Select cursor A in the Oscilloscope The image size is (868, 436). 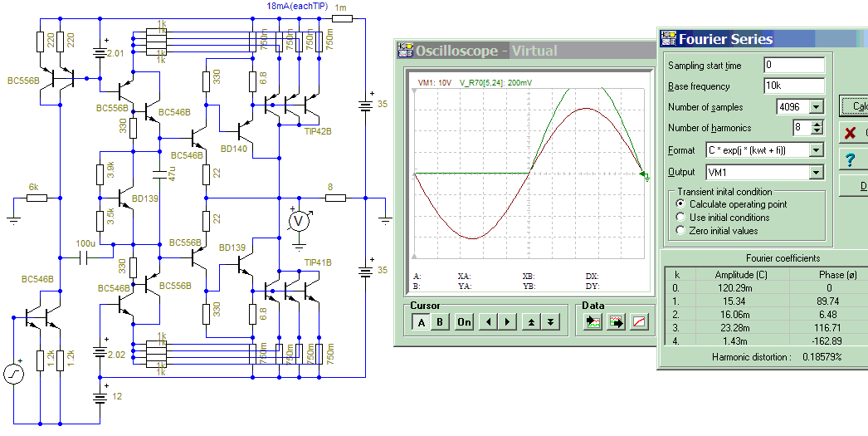(x=422, y=322)
